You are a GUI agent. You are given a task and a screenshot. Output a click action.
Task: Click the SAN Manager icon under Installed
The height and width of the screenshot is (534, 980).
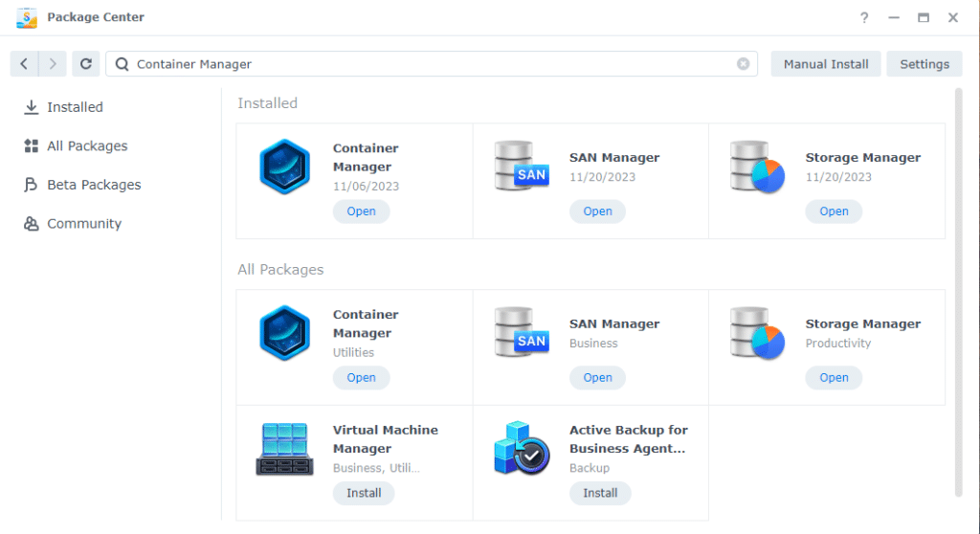522,167
